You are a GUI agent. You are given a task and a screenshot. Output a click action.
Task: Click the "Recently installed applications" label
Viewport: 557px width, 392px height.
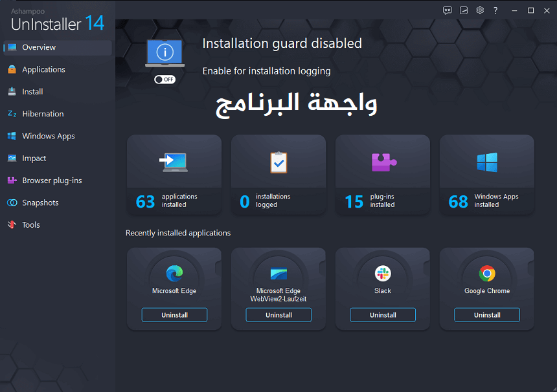[178, 233]
